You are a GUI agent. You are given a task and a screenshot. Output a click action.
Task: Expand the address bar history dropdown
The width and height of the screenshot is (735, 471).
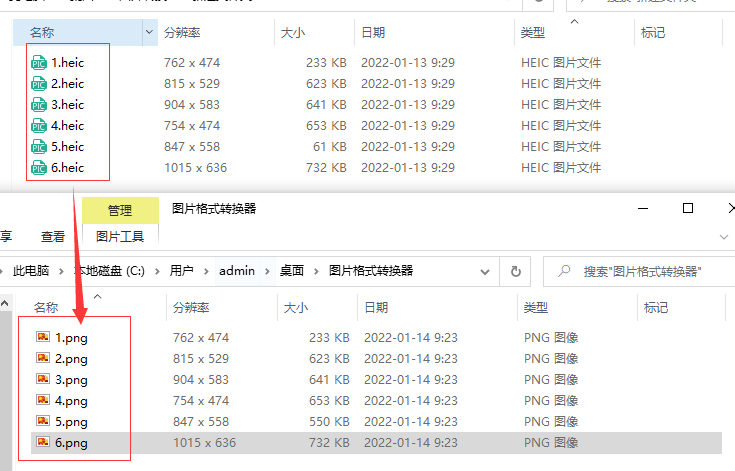pos(485,272)
